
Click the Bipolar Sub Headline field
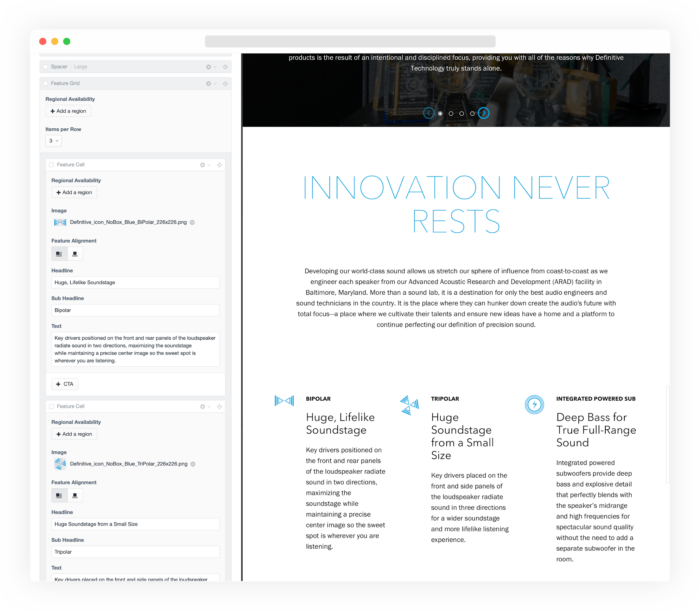(135, 310)
